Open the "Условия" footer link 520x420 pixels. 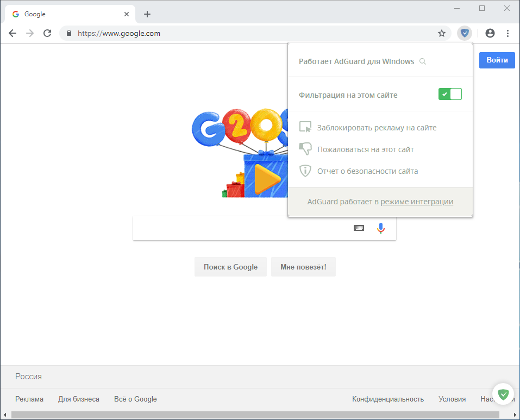click(x=452, y=399)
